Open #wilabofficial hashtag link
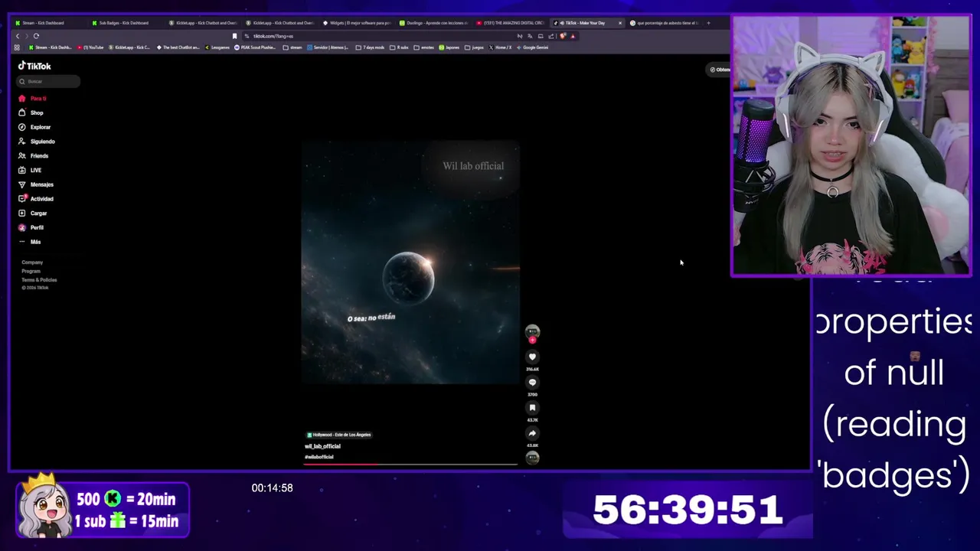This screenshot has height=551, width=980. click(x=319, y=457)
